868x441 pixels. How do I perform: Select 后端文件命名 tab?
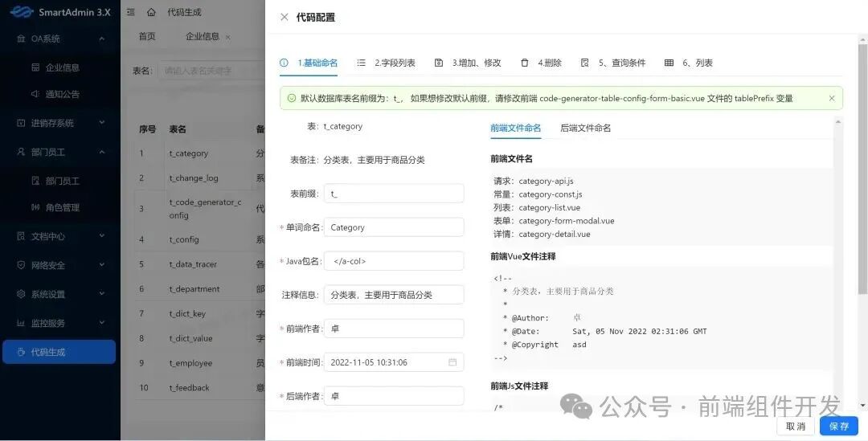(586, 128)
